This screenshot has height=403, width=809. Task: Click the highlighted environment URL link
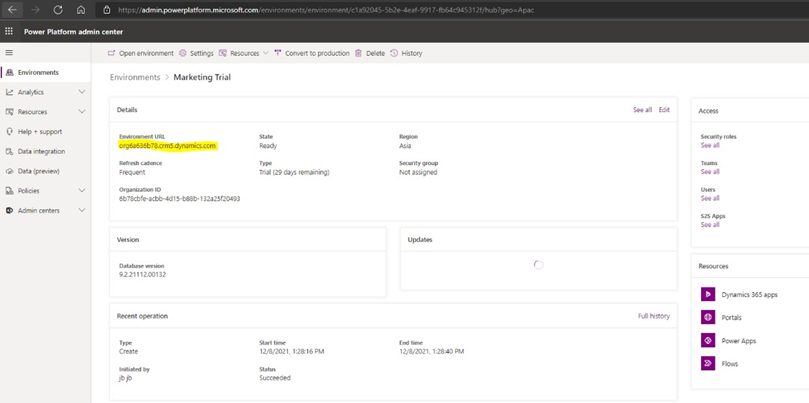click(x=167, y=146)
